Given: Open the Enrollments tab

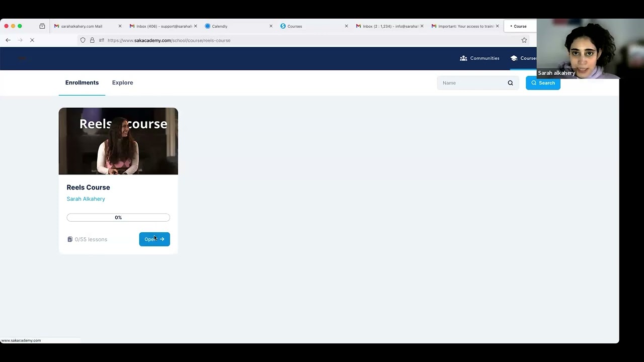Looking at the screenshot, I should coord(82,82).
